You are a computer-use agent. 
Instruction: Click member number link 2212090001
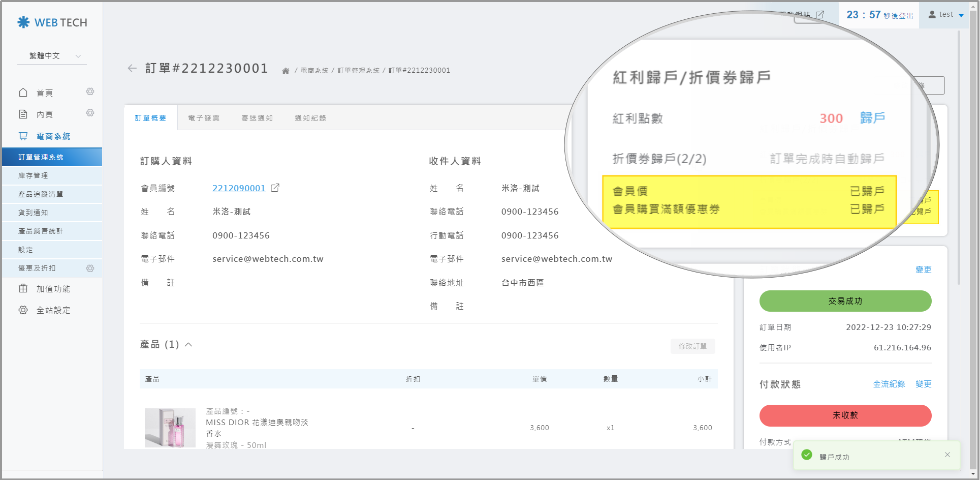pos(239,188)
